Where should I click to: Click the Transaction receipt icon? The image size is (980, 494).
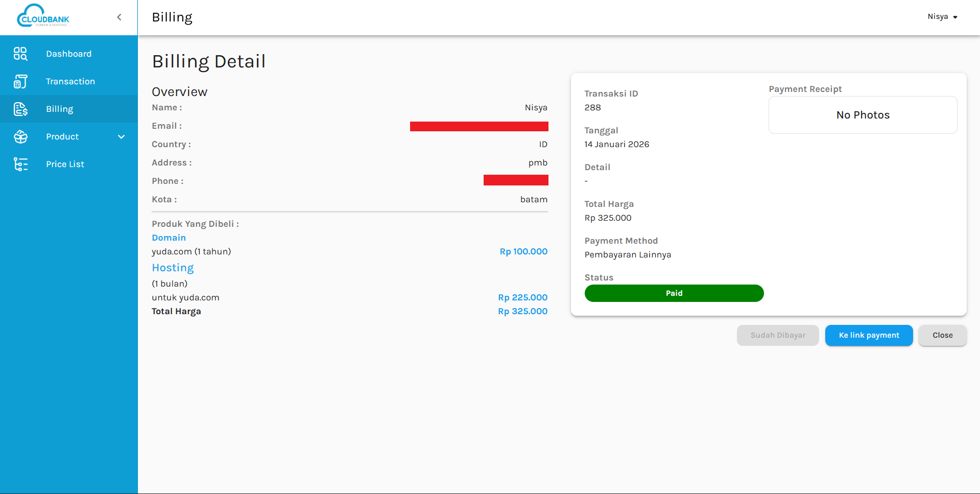point(20,81)
